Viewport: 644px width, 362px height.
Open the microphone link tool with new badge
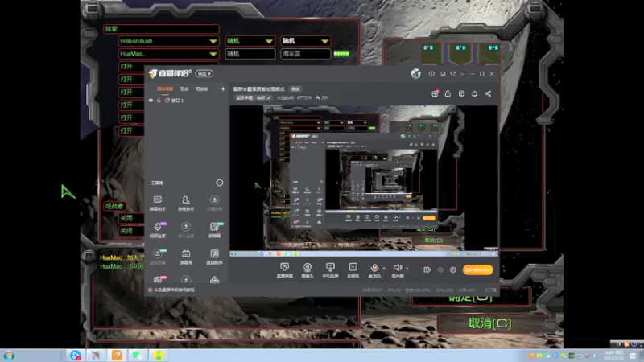[x=158, y=230]
